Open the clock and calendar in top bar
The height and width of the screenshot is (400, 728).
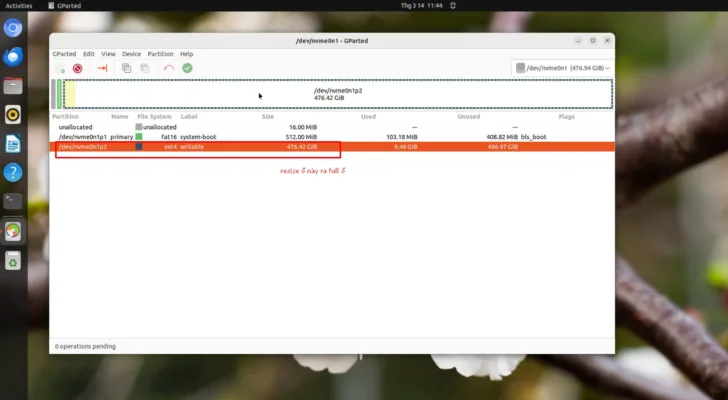coord(422,6)
